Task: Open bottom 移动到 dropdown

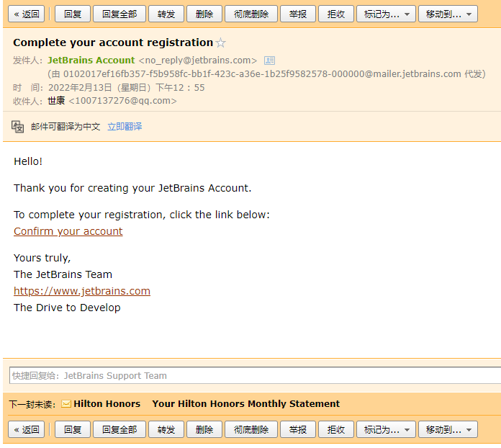Action: click(448, 429)
